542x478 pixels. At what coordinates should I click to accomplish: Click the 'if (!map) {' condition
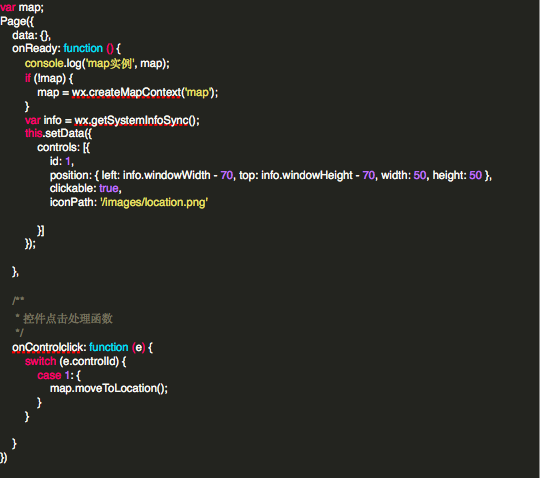(49, 78)
